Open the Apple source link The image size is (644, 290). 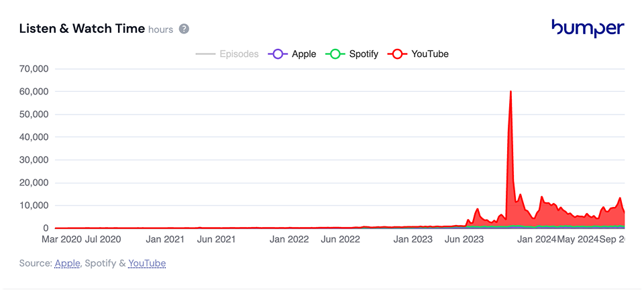point(67,263)
